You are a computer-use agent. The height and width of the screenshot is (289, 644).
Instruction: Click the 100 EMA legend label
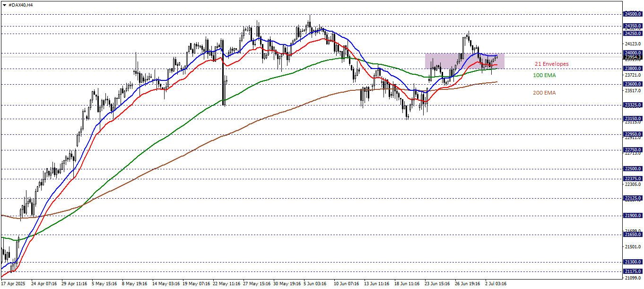tap(544, 75)
